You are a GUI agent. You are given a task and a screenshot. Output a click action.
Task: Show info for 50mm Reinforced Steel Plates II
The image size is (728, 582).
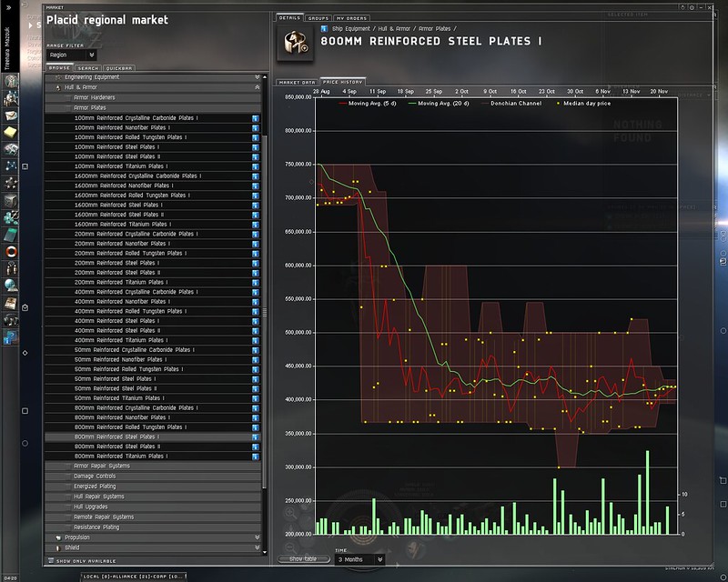[x=256, y=389]
